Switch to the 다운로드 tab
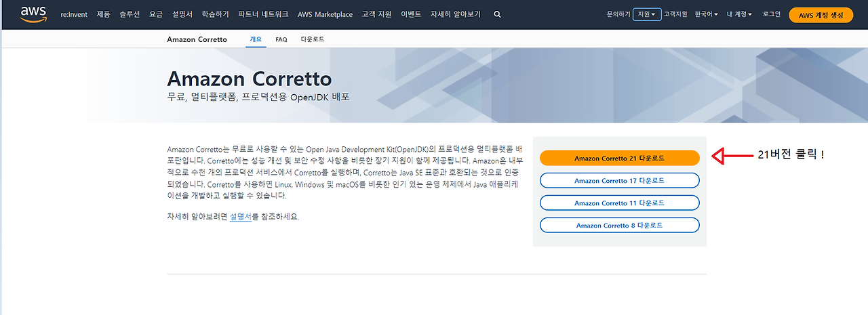Viewport: 868px width, 315px height. [x=313, y=39]
